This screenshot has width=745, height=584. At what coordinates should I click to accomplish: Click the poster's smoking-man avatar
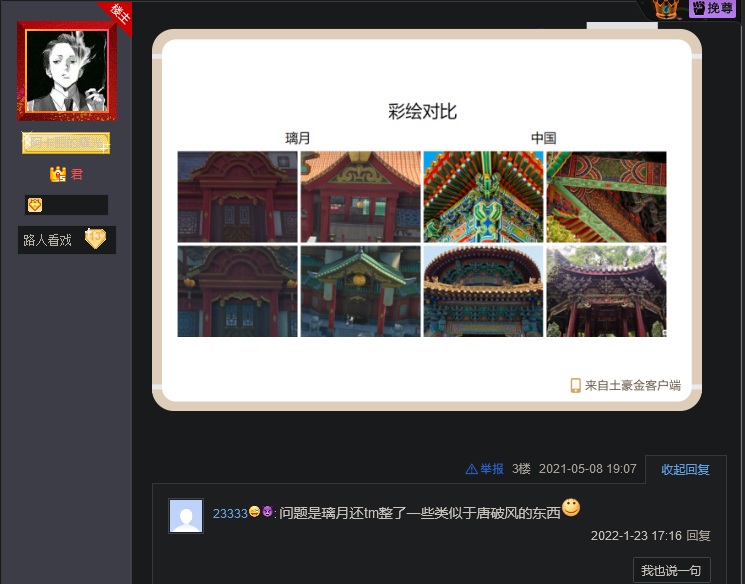coord(67,71)
